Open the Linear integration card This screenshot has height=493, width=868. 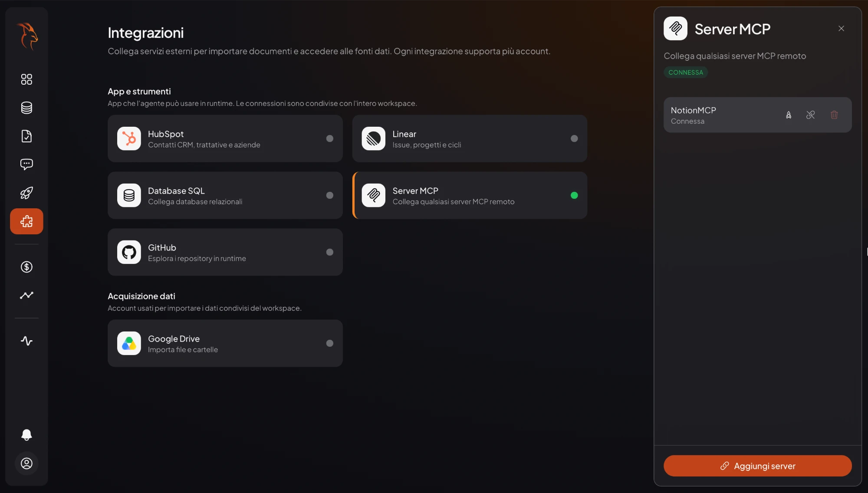click(x=470, y=139)
